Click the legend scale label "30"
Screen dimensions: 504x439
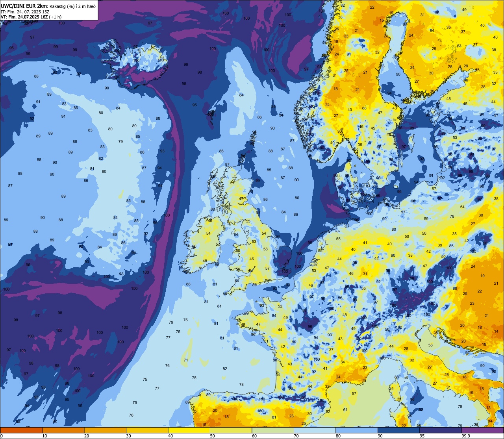point(128,436)
